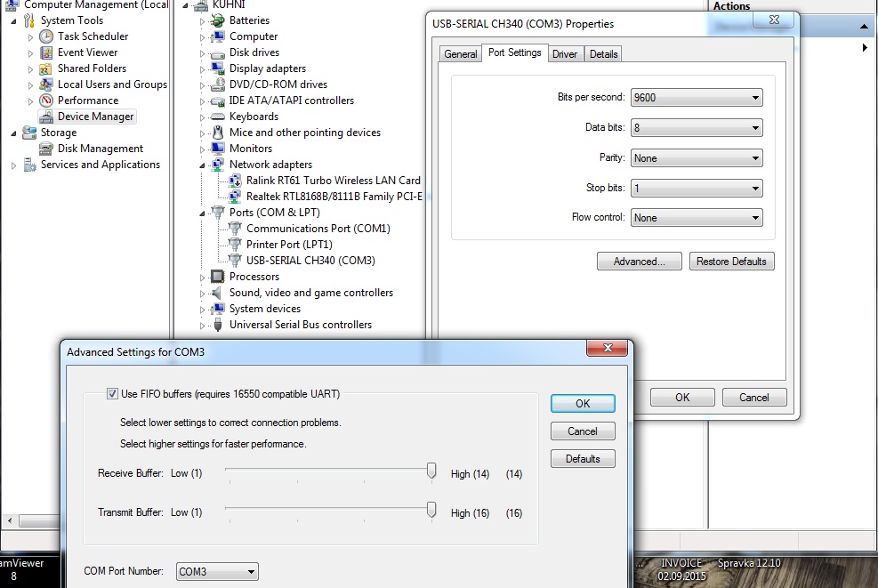
Task: Collapse the Ports (COM & LPT) node
Action: [204, 213]
